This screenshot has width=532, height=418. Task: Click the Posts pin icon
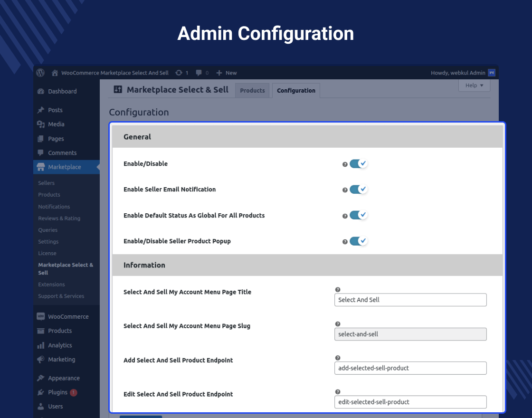(x=41, y=110)
